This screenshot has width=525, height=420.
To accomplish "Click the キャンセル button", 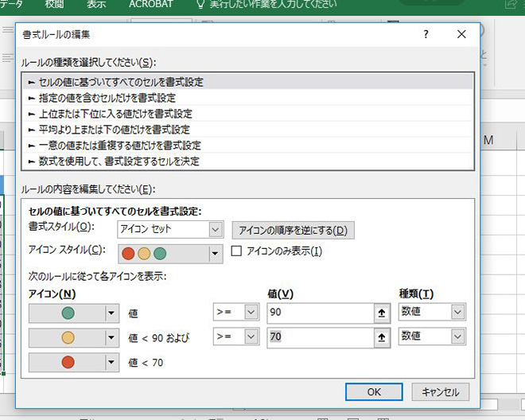I will [441, 392].
